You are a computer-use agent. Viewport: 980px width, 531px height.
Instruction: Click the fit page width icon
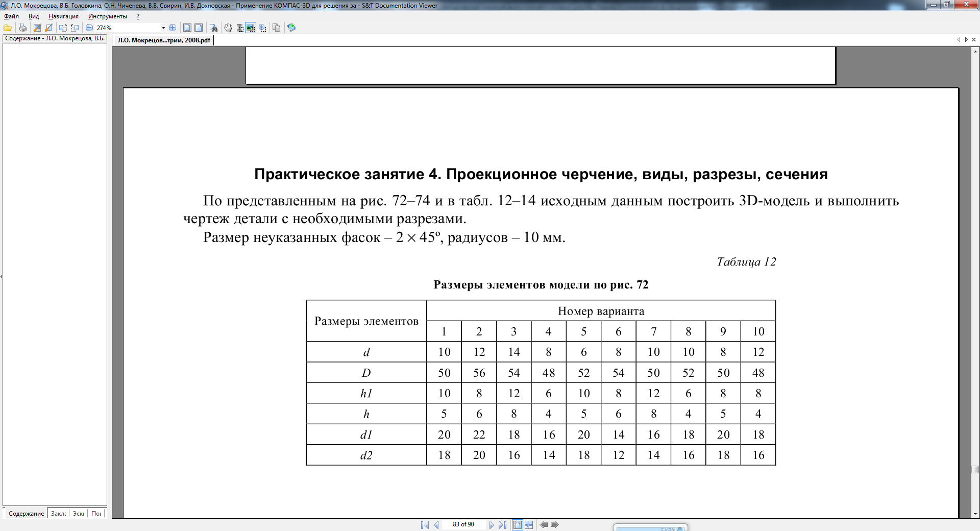point(199,28)
